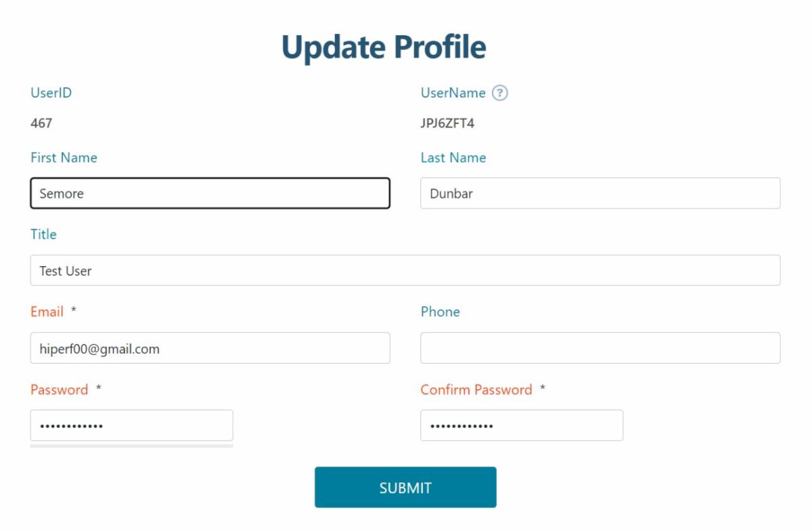Click the UserName help question mark icon

point(499,93)
